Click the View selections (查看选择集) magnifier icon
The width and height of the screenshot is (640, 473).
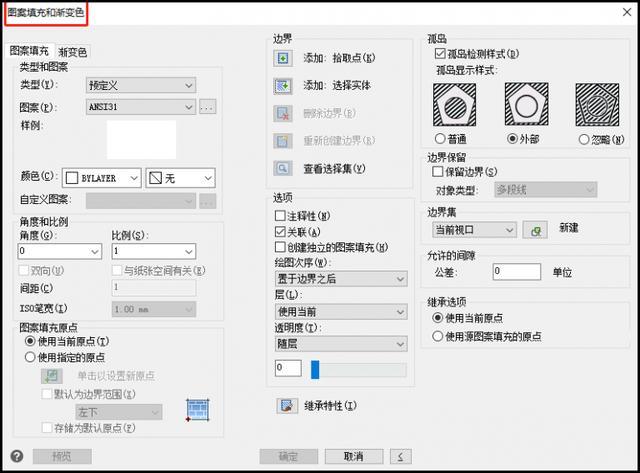283,169
